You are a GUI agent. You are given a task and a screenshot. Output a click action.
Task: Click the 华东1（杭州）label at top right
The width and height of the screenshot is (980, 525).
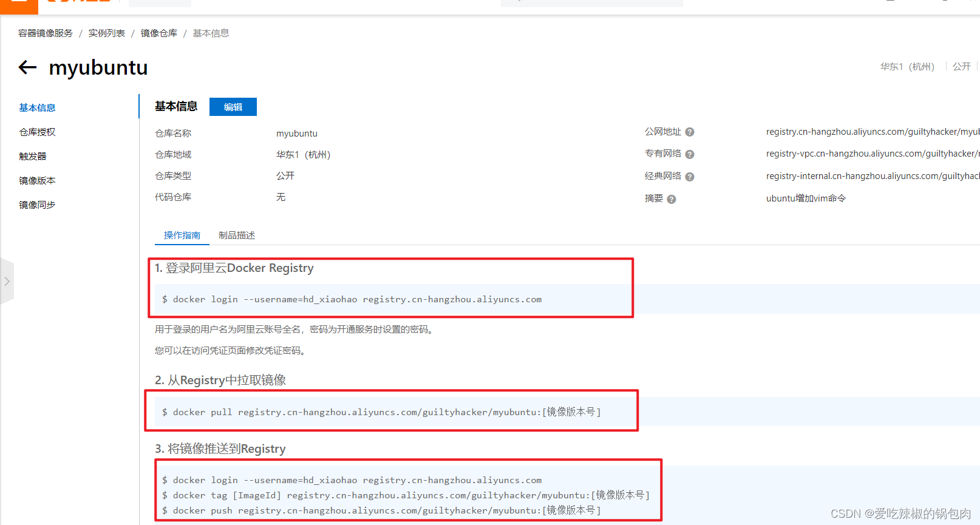point(908,66)
